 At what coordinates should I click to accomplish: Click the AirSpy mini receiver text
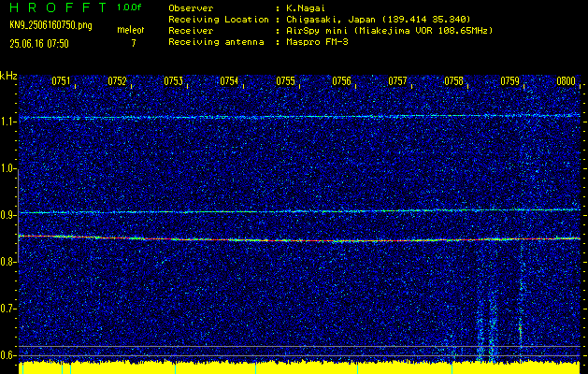point(389,30)
